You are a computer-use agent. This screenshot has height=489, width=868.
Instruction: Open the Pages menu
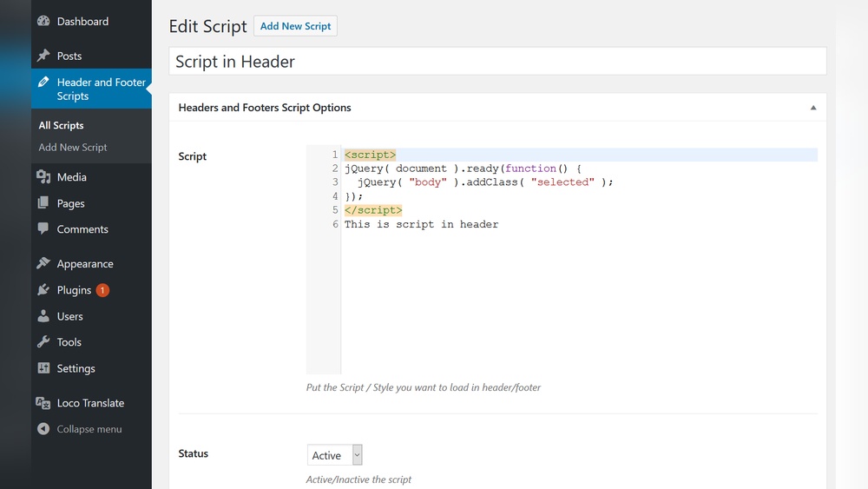click(71, 203)
